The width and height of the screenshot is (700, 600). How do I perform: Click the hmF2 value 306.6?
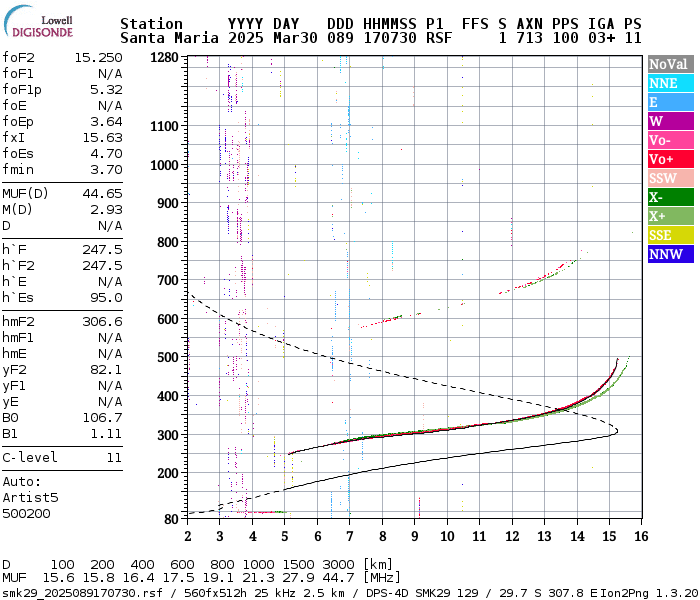(102, 322)
